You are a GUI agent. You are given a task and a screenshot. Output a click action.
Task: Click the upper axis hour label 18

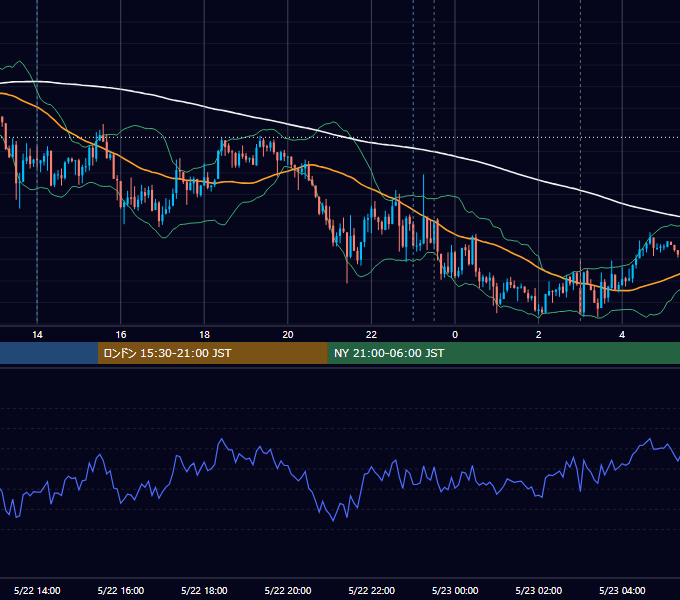(x=204, y=335)
